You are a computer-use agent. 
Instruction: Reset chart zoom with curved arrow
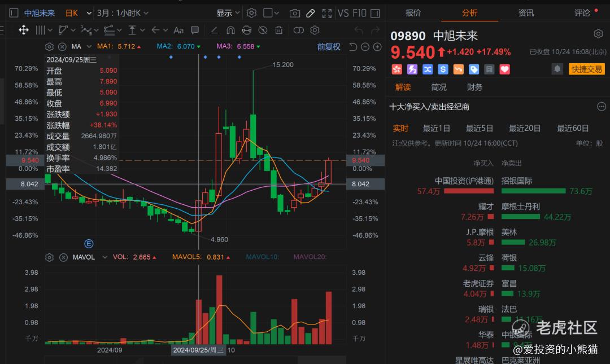tap(353, 47)
